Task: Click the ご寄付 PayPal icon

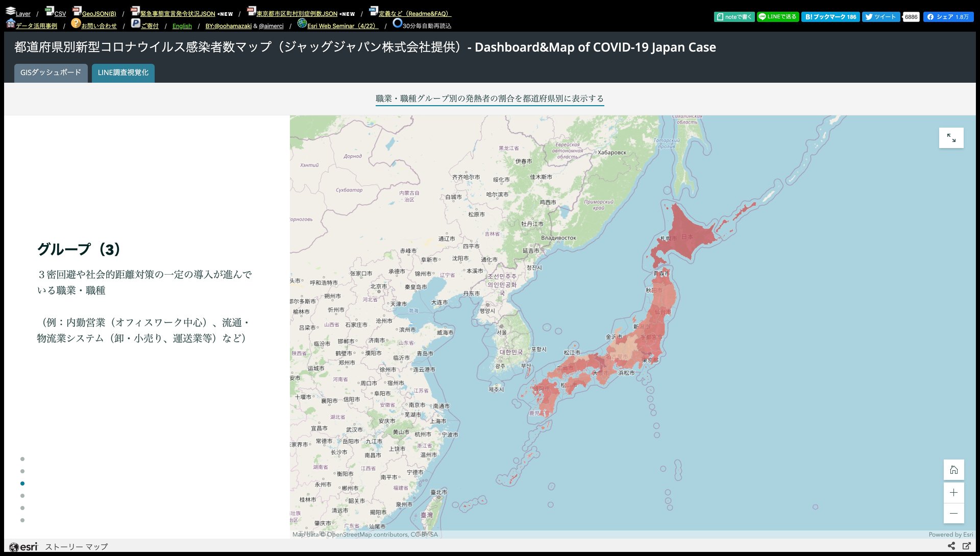Action: (x=136, y=23)
